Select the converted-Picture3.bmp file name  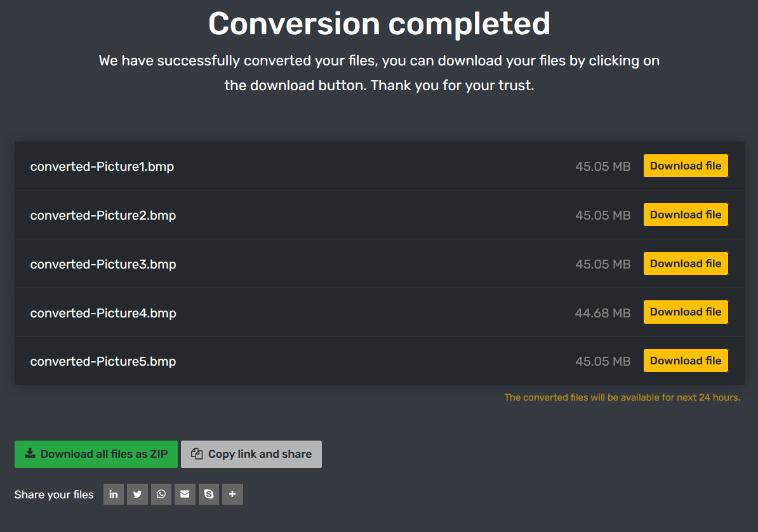tap(103, 264)
